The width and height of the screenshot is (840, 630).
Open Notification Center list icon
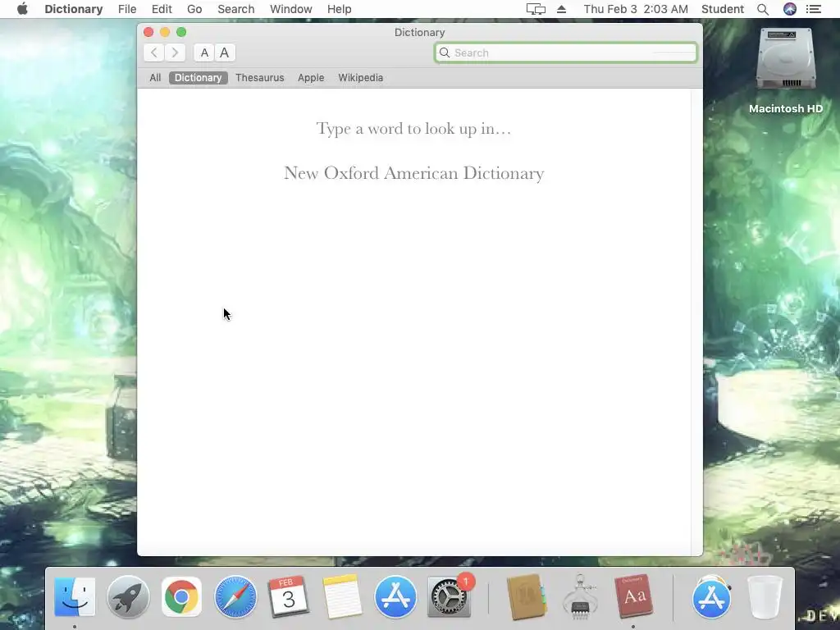click(x=814, y=9)
